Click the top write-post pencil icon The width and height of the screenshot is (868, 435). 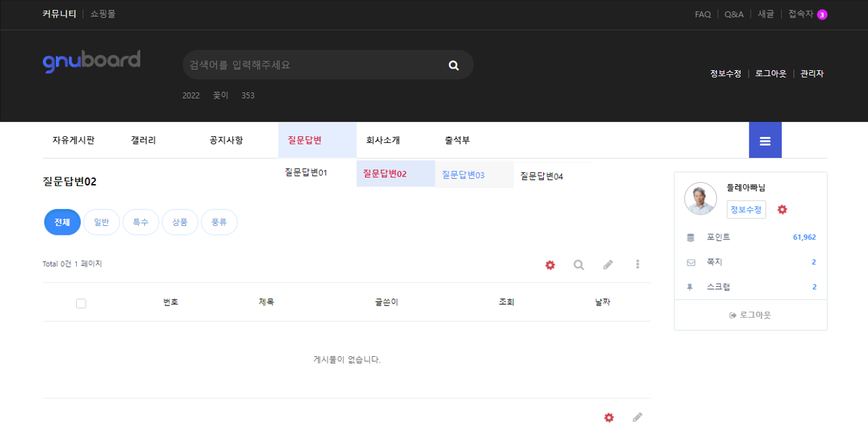click(x=608, y=265)
